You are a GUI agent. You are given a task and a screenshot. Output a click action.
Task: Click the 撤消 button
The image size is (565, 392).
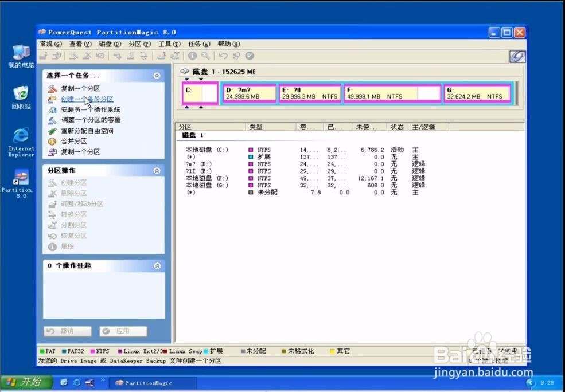[x=68, y=331]
